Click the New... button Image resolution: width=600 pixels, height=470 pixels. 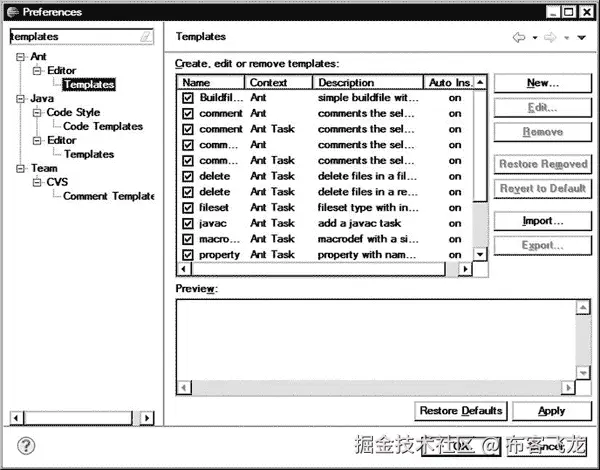[x=543, y=83]
